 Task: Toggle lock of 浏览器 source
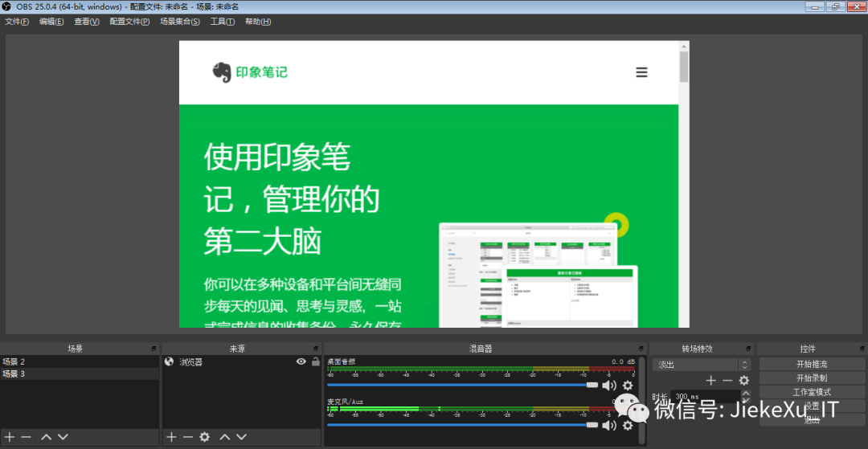point(316,361)
